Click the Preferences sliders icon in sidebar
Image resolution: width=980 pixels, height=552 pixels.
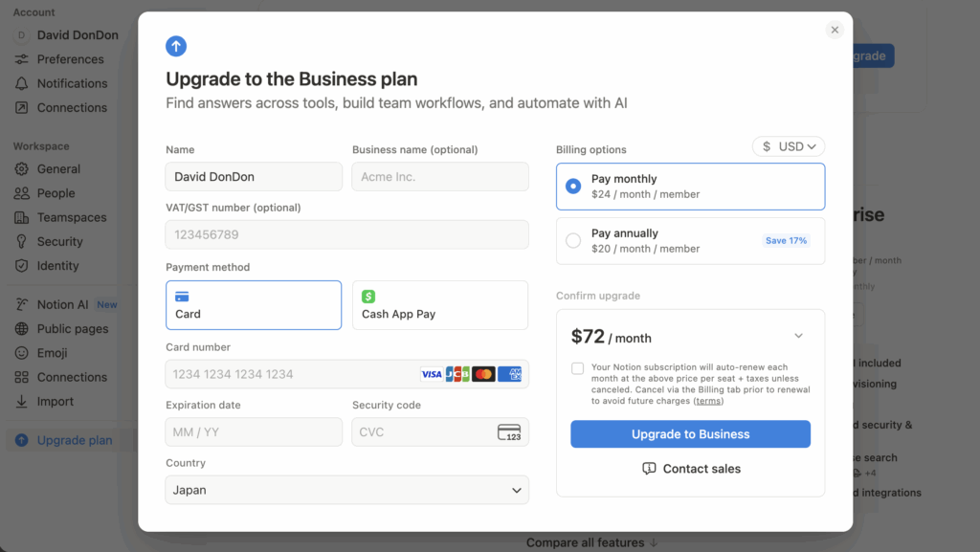[x=21, y=59]
